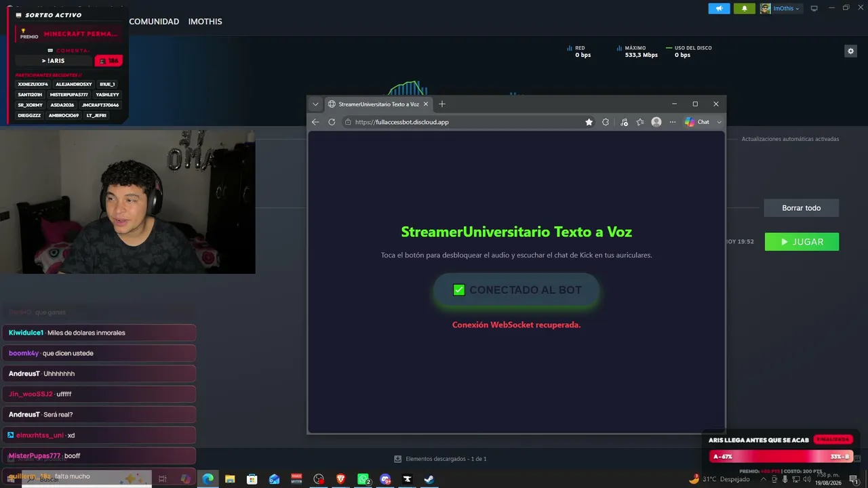
Task: Close the StreamerUniversitario Texto a Voz tab
Action: [426, 104]
